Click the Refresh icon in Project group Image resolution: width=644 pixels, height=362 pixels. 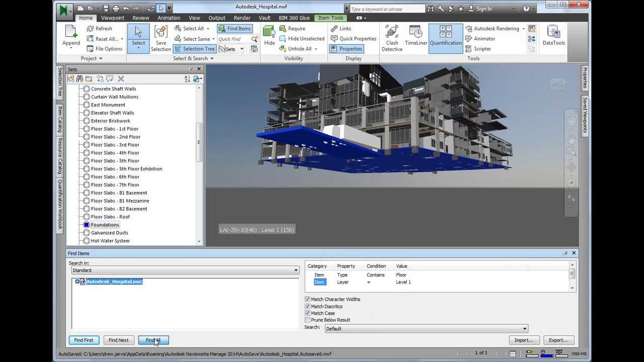point(90,29)
